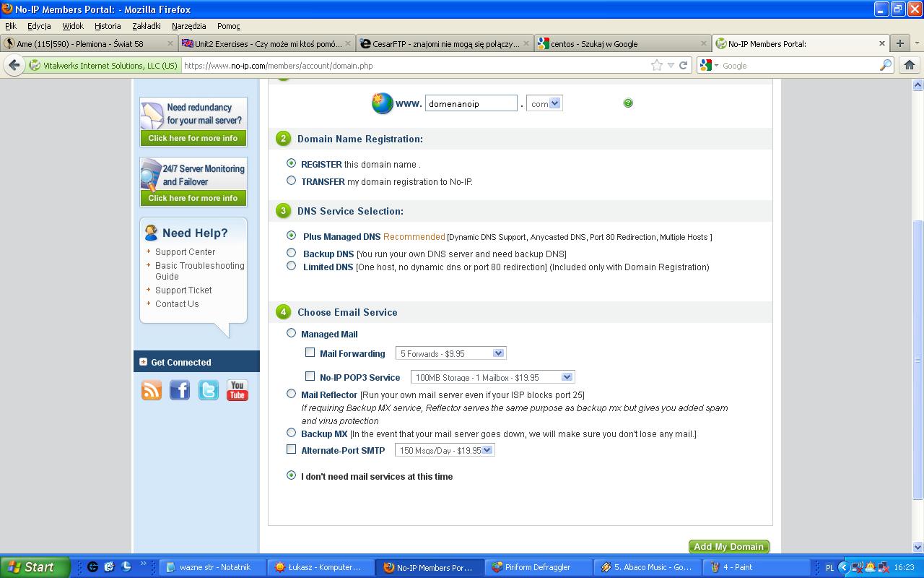924x578 pixels.
Task: Click the Google search input box
Action: (x=800, y=65)
